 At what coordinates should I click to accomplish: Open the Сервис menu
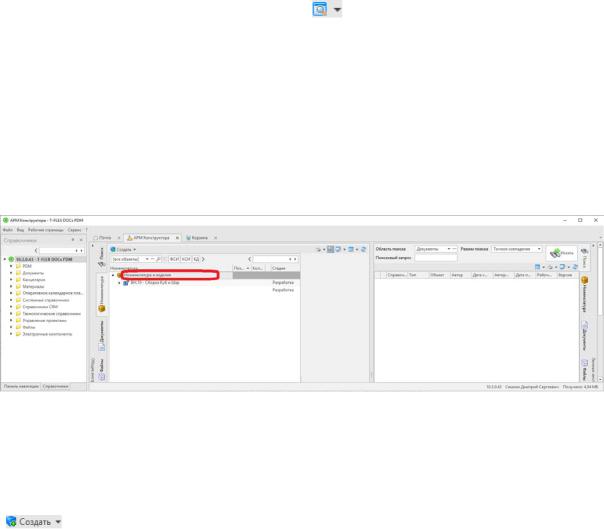pos(74,230)
